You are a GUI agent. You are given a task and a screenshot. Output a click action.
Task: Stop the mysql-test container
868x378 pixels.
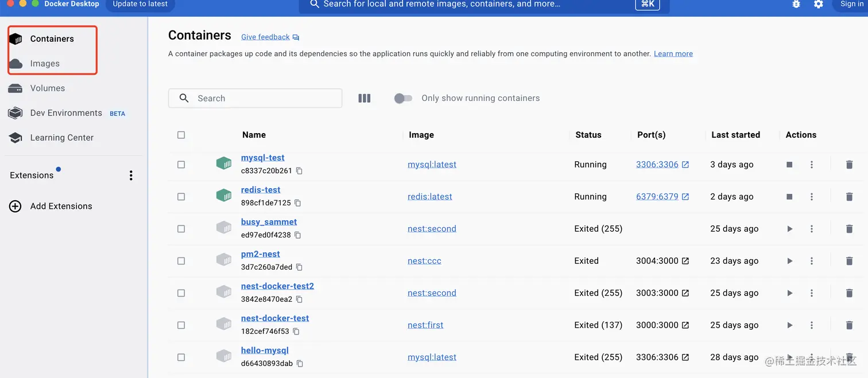coord(789,165)
